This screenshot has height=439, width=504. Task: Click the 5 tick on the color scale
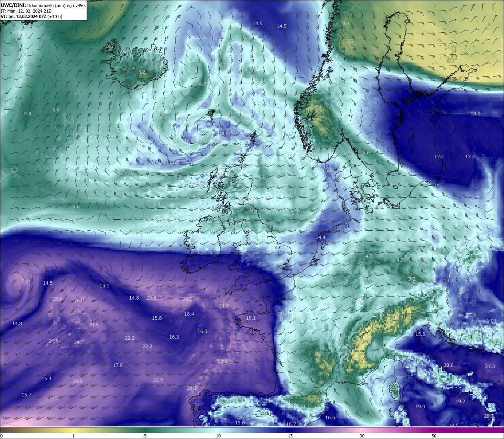click(145, 436)
